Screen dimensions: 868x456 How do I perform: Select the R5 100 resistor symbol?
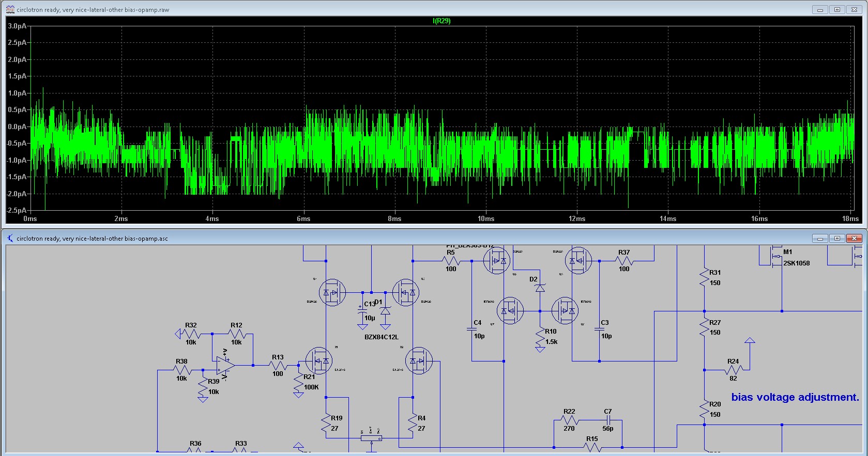451,261
